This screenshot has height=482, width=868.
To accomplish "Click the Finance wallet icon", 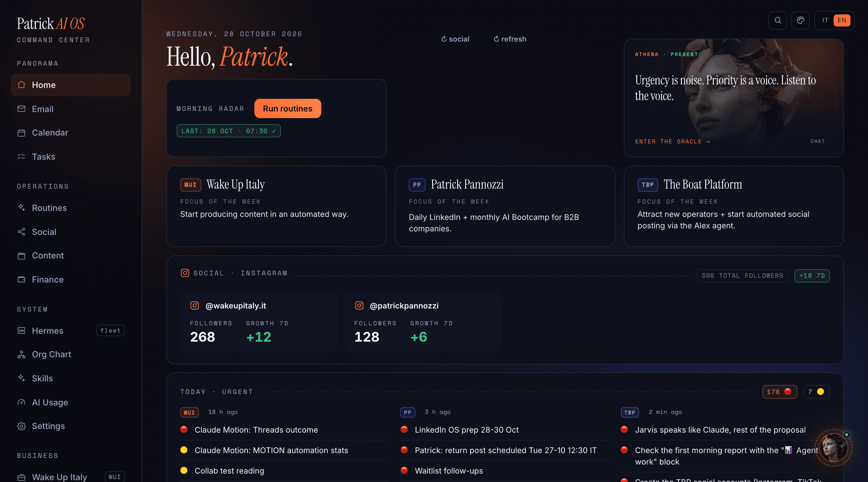I will [x=22, y=280].
